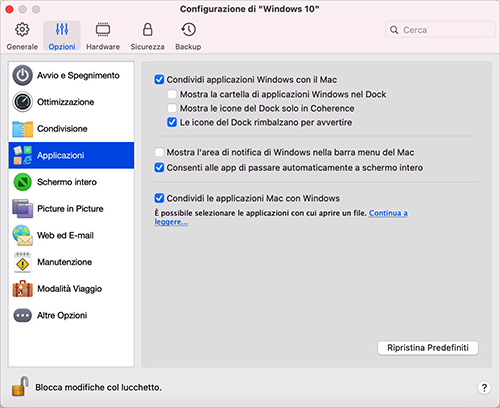This screenshot has height=408, width=500.
Task: Enable Mostra l'area di notifica di Windows
Action: click(x=159, y=152)
